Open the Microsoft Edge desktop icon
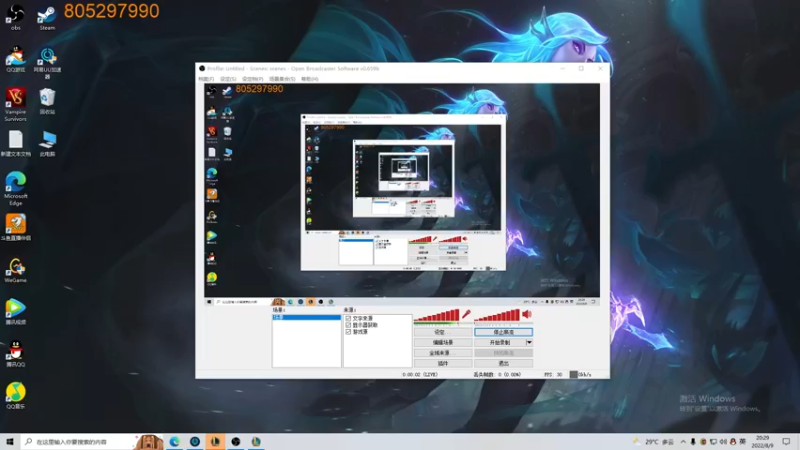This screenshot has width=800, height=450. click(16, 188)
